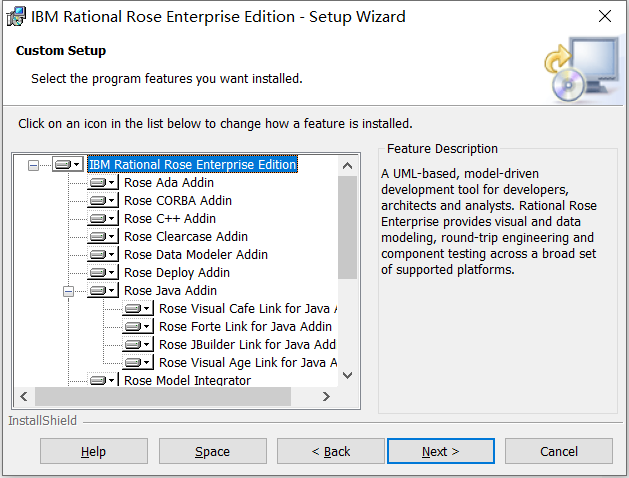
Task: Open install-state icon for Rose Model Integrator
Action: (x=103, y=379)
